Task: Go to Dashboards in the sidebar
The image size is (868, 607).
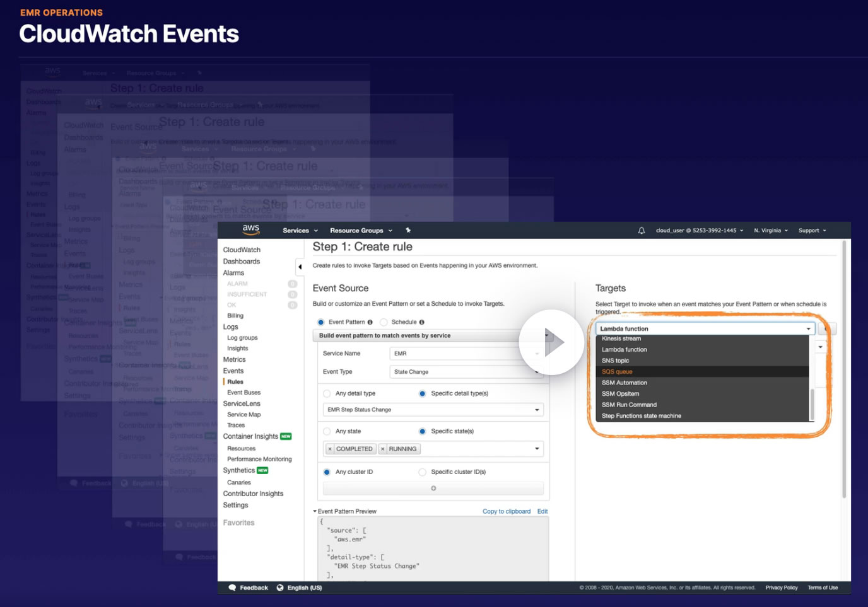Action: click(x=242, y=262)
